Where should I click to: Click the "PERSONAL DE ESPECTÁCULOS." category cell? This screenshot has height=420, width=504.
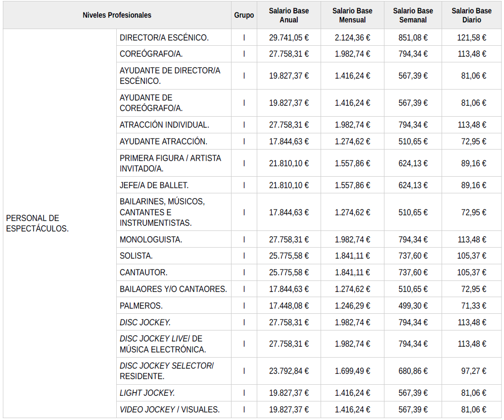point(37,223)
